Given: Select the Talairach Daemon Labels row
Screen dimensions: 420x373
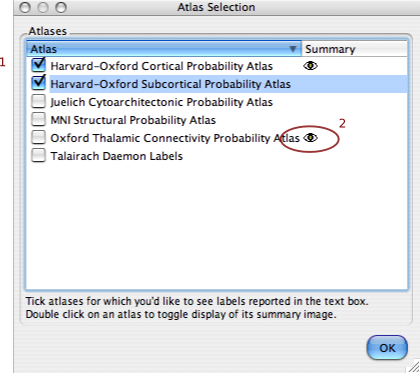Looking at the screenshot, I should click(x=217, y=156).
